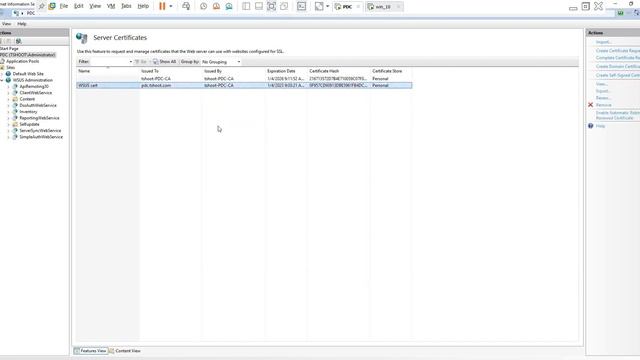This screenshot has height=360, width=640.
Task: Click the unity mode icon
Action: pos(284,6)
